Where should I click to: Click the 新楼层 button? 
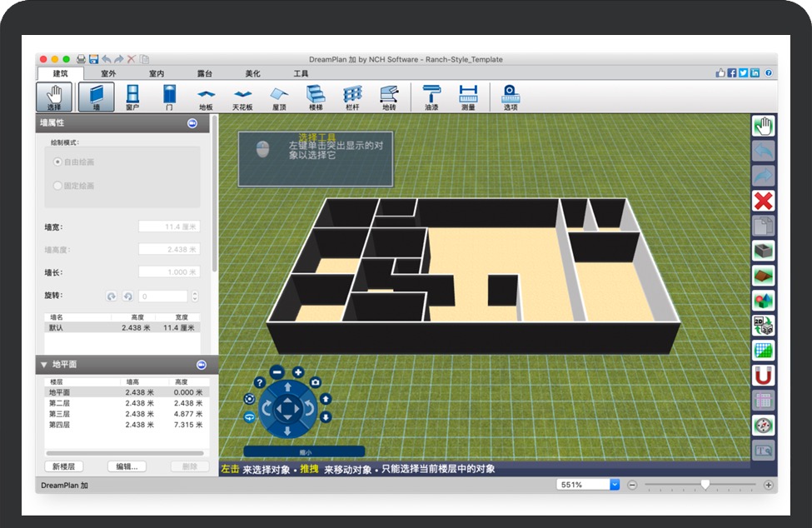click(x=63, y=466)
